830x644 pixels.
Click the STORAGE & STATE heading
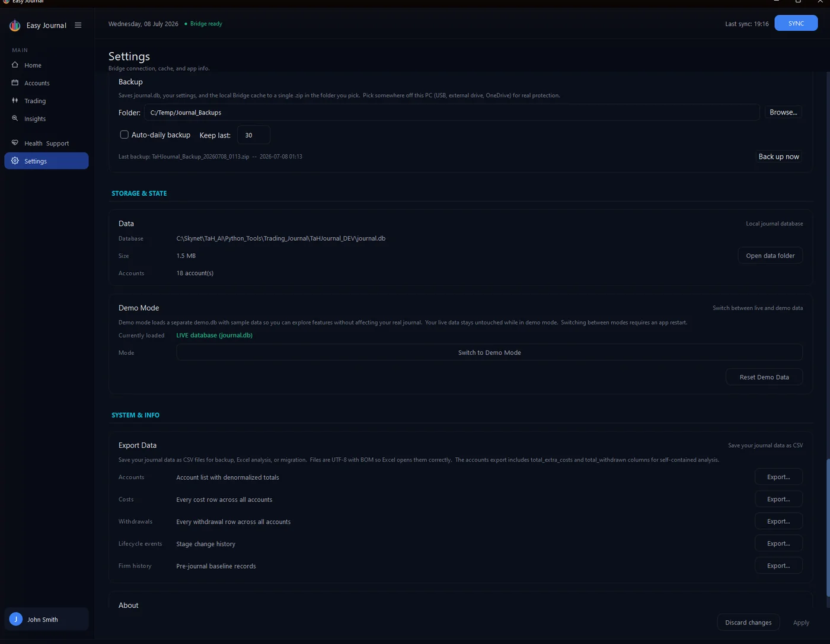coord(139,193)
